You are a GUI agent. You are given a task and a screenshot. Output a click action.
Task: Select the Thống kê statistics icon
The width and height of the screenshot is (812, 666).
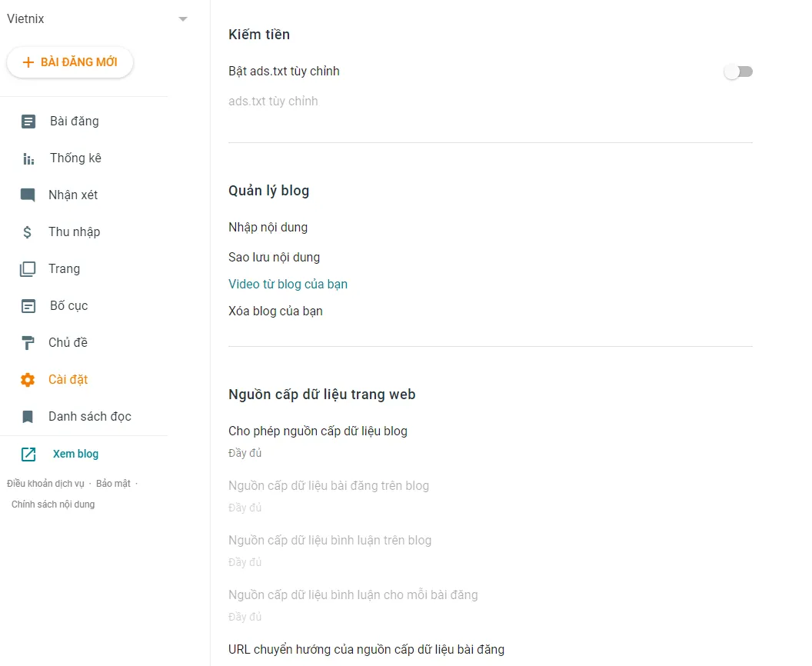pyautogui.click(x=28, y=158)
